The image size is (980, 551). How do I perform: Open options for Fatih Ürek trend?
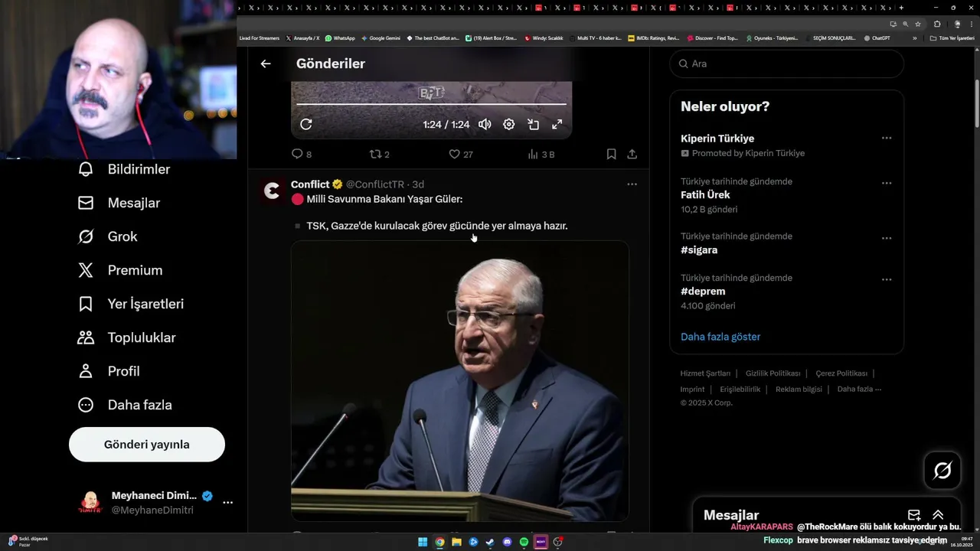pyautogui.click(x=887, y=184)
